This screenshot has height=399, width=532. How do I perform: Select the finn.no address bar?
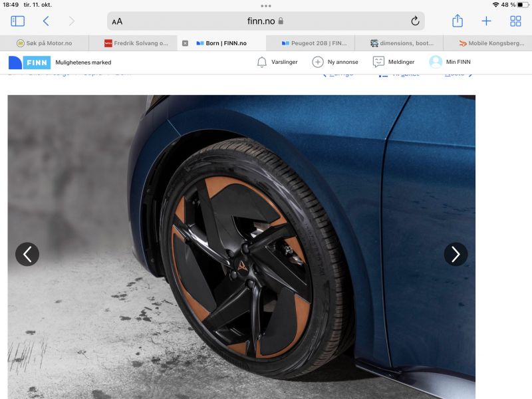[265, 21]
